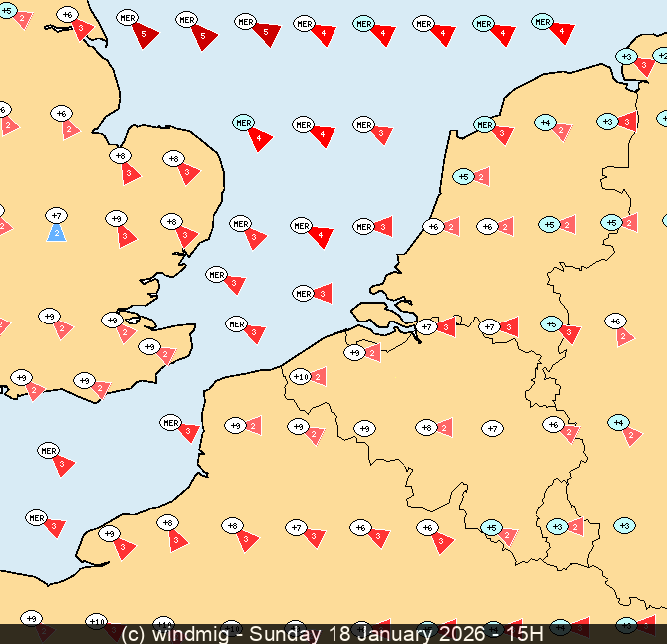Click the windmig copyright date caption
The width and height of the screenshot is (667, 644).
click(x=333, y=633)
